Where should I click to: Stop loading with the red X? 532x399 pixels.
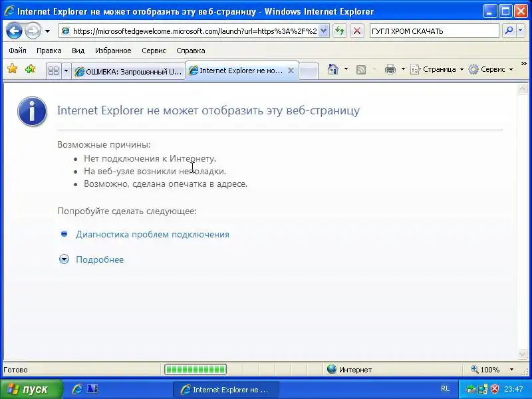pyautogui.click(x=357, y=31)
